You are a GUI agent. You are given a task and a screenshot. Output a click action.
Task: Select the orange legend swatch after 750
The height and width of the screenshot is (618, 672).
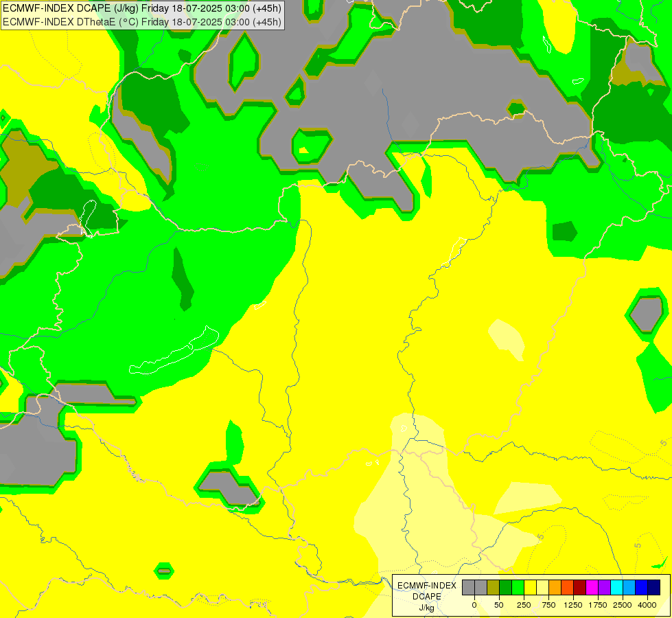555,587
